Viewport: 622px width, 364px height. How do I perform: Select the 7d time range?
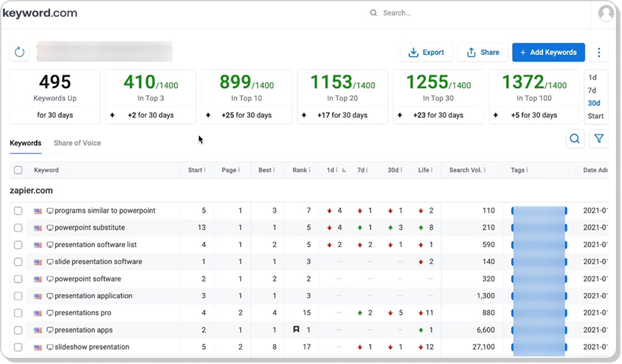[x=592, y=90]
